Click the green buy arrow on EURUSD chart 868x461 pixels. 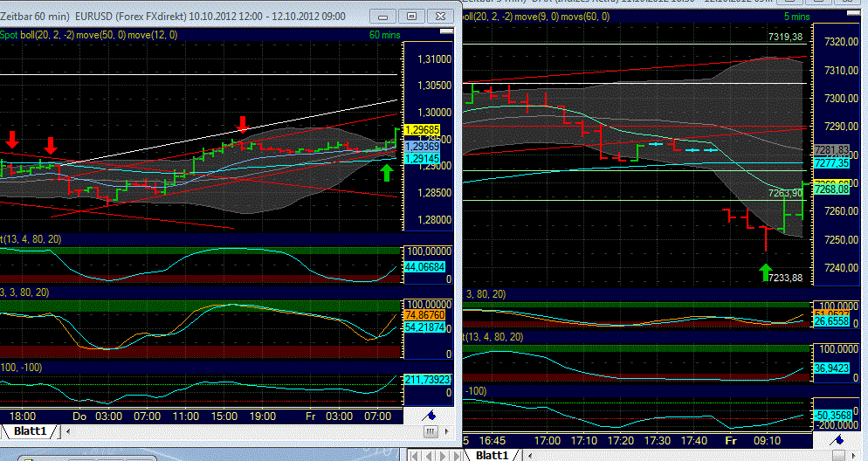coord(387,173)
